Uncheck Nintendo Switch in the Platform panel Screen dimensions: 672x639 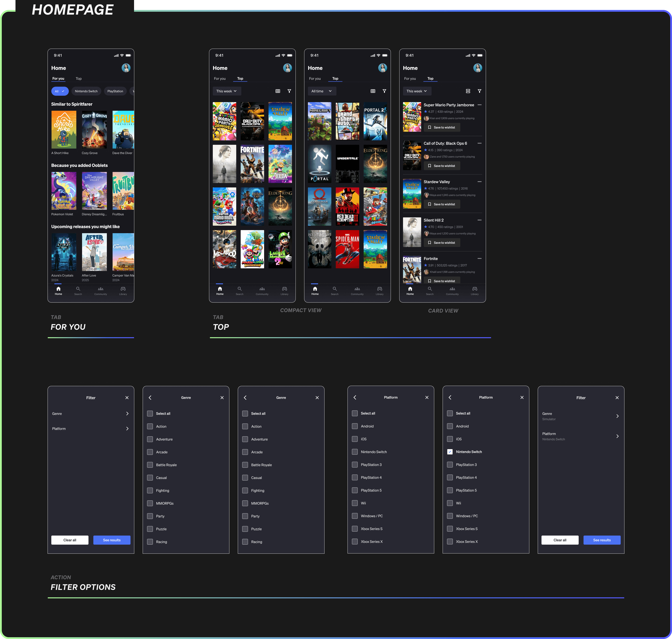click(x=450, y=452)
